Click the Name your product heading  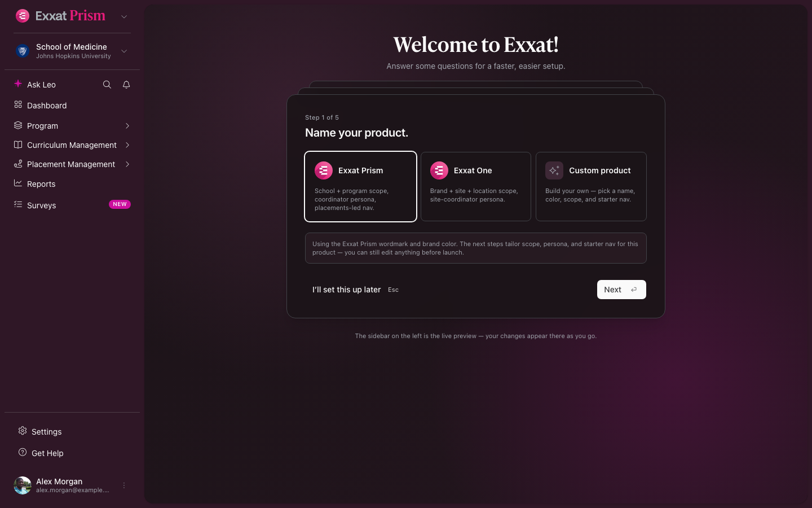[356, 133]
